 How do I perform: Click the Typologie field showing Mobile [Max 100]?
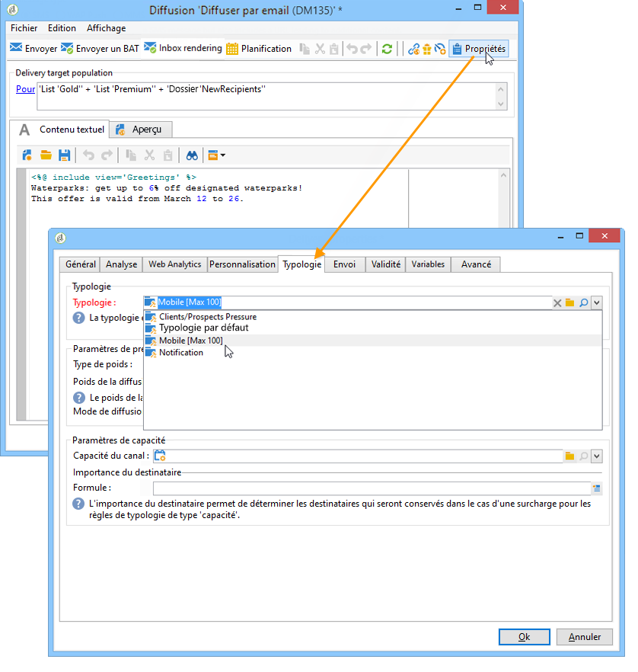[347, 302]
